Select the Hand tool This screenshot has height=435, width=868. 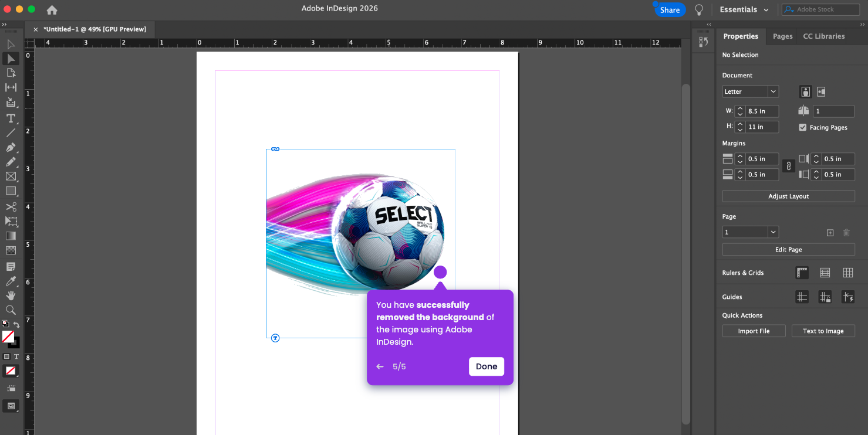(11, 295)
